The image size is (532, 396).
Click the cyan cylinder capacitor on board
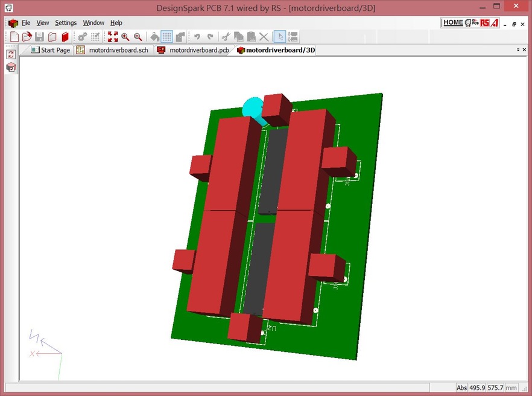click(255, 109)
